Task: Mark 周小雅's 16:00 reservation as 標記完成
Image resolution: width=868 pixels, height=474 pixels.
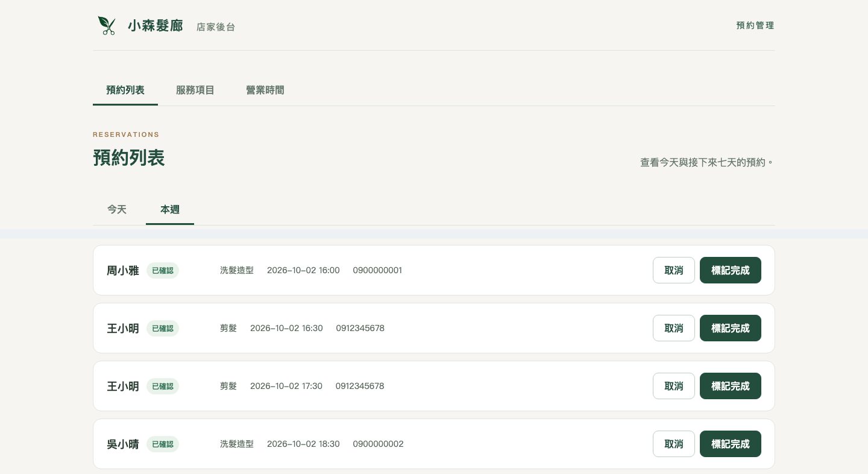Action: [x=731, y=270]
